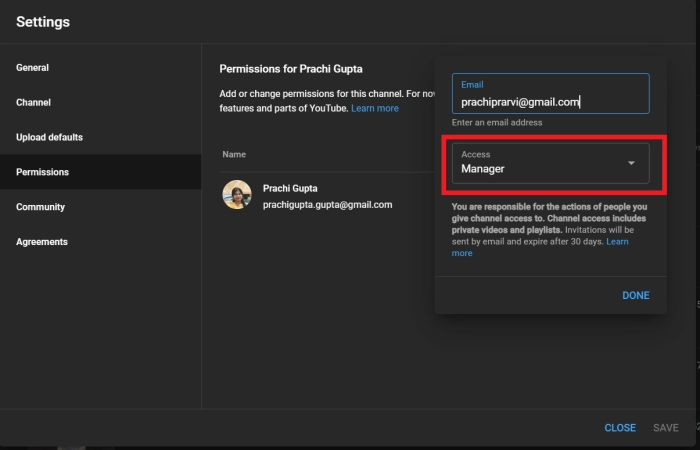Image resolution: width=700 pixels, height=450 pixels.
Task: Click the Access dropdown arrow icon
Action: [x=631, y=163]
